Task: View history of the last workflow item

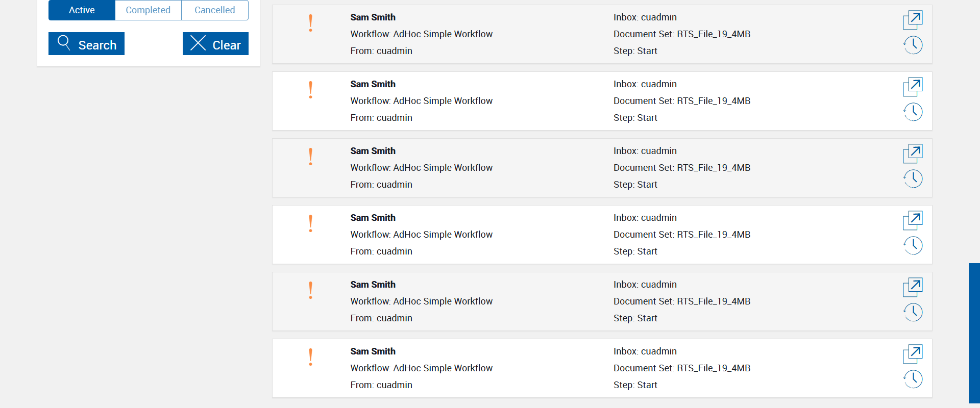Action: click(913, 379)
